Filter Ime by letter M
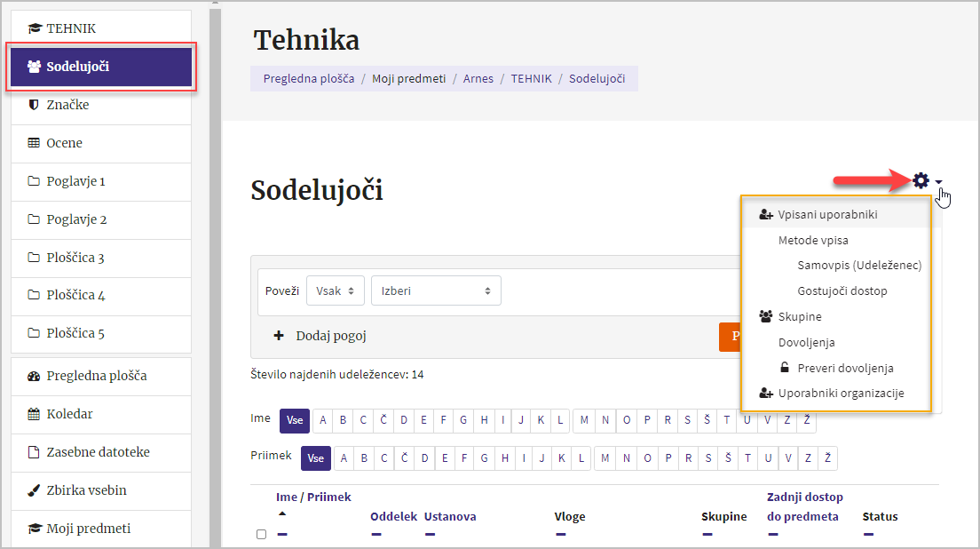Screen dimensions: 980x549 (x=584, y=420)
